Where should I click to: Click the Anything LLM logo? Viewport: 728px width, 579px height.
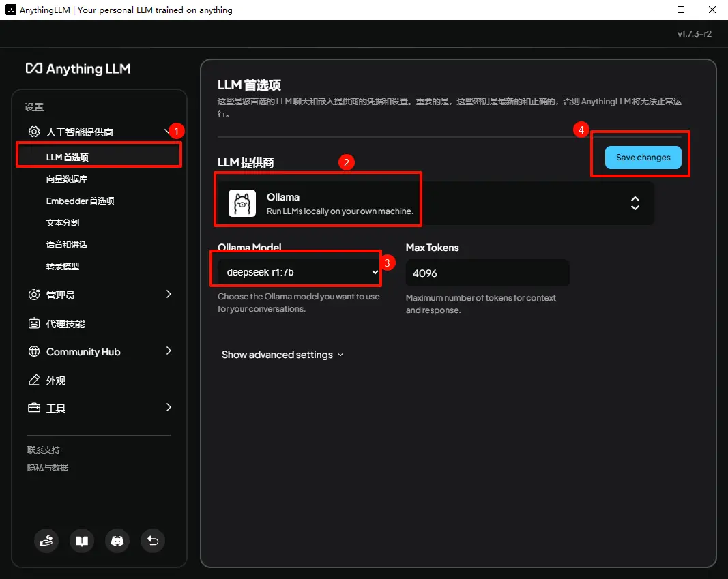coord(78,69)
